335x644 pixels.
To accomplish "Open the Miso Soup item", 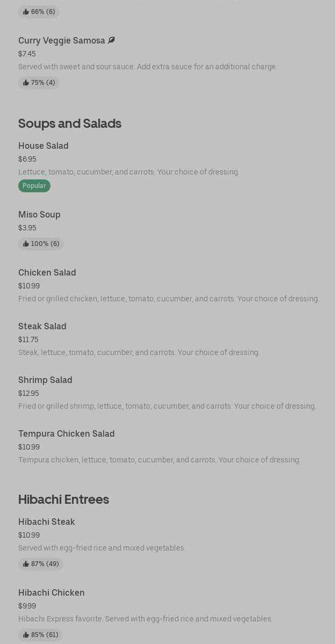I will (x=39, y=215).
